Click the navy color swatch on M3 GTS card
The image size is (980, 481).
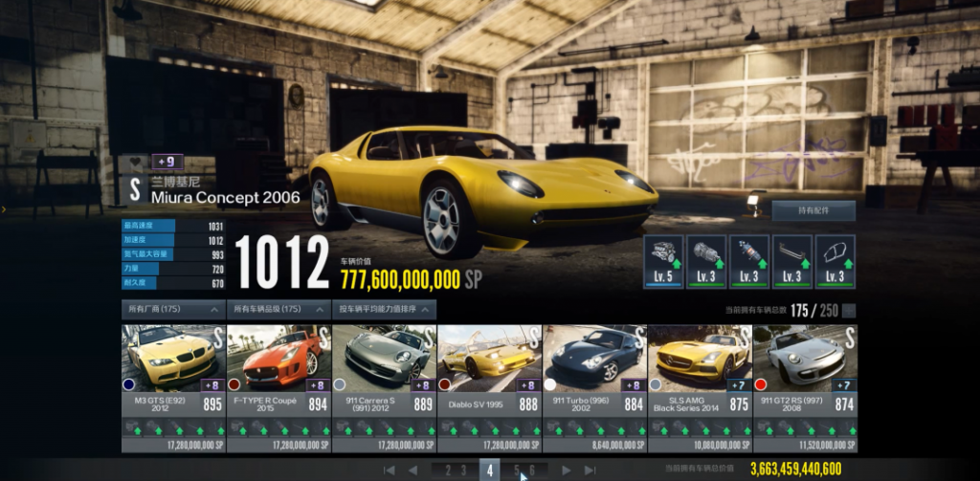coord(129,384)
